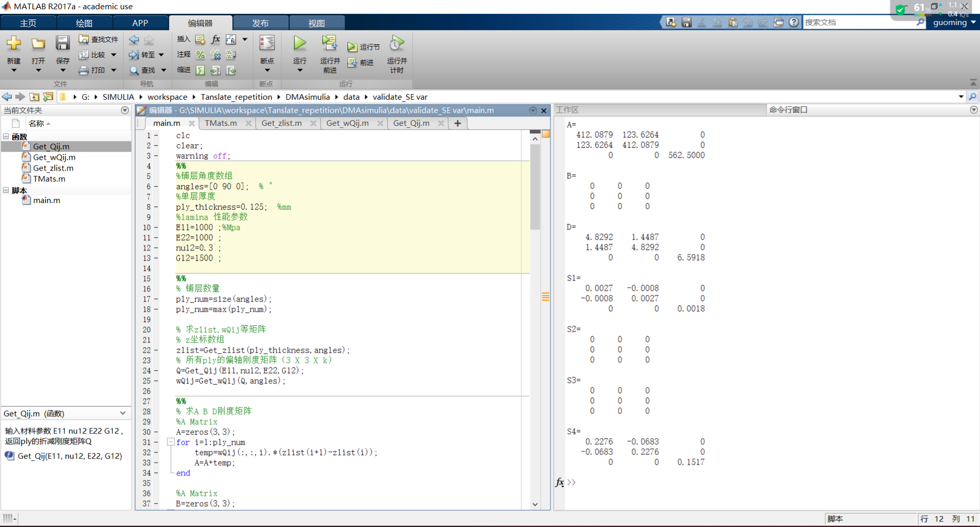The image size is (980, 527).
Task: Switch to the Publish (发布) tab
Action: point(260,23)
